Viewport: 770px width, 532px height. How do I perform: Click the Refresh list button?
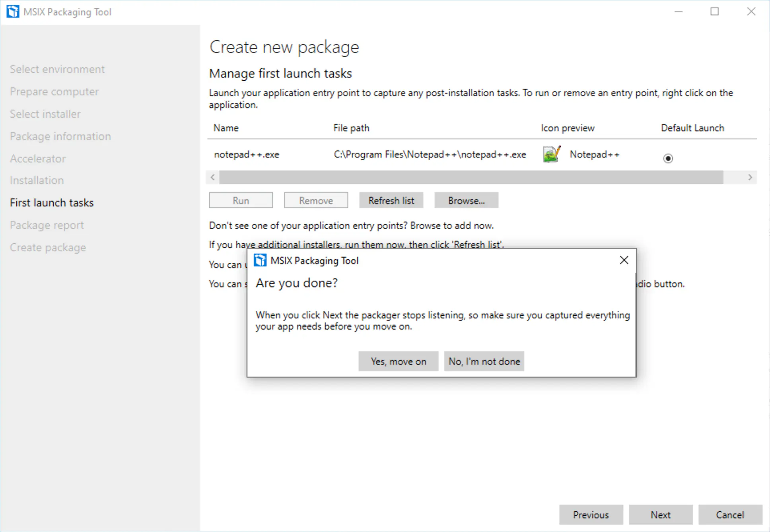click(391, 200)
